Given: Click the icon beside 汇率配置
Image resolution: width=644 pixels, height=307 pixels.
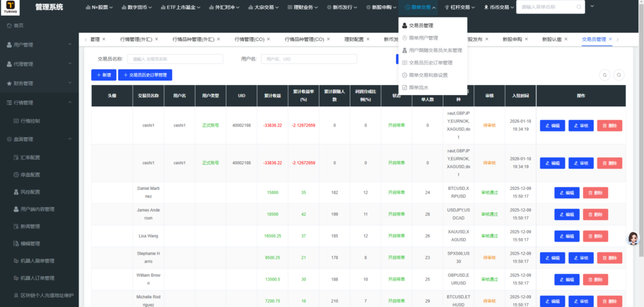Looking at the screenshot, I should point(16,157).
